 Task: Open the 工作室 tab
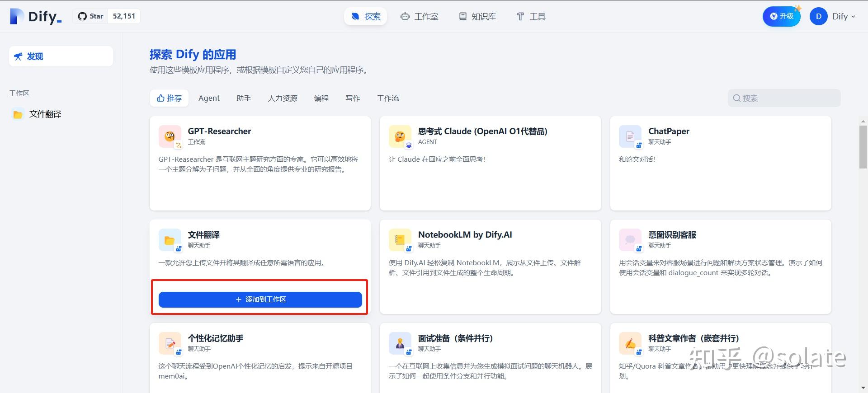click(419, 17)
